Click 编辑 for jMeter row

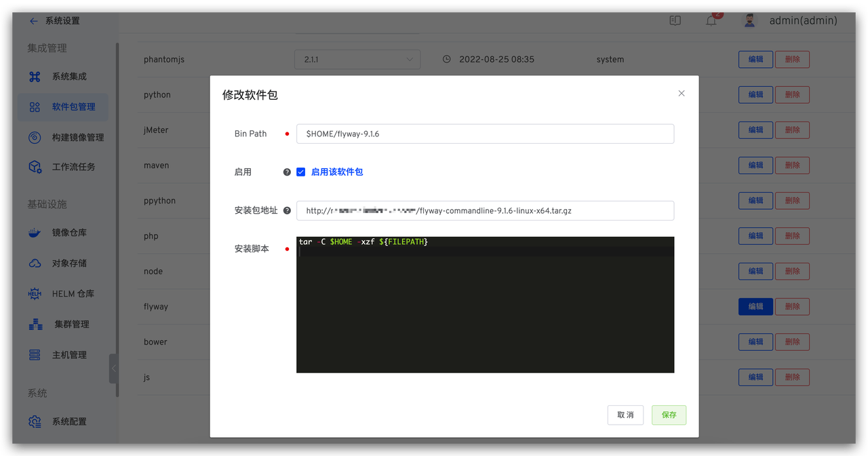tap(755, 130)
